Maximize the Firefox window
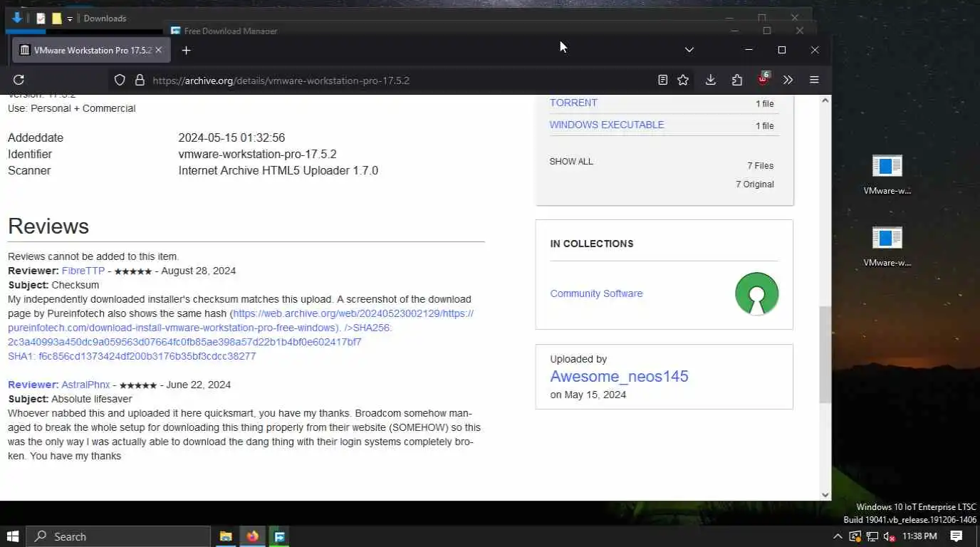This screenshot has width=980, height=547. pyautogui.click(x=781, y=50)
